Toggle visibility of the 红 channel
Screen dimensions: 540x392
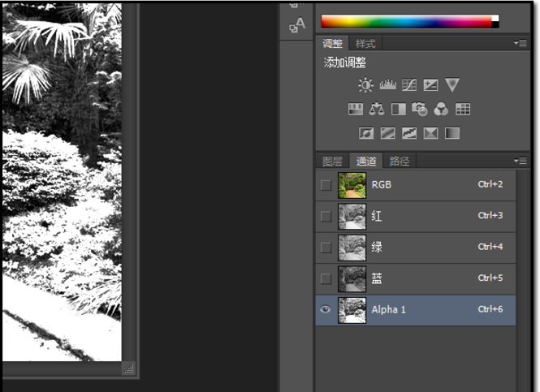(326, 216)
